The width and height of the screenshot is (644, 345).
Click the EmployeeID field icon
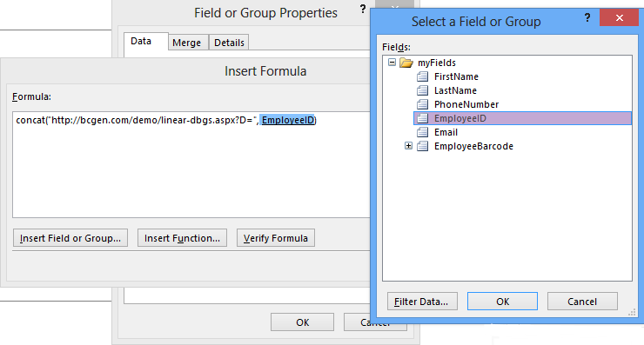[x=422, y=118]
